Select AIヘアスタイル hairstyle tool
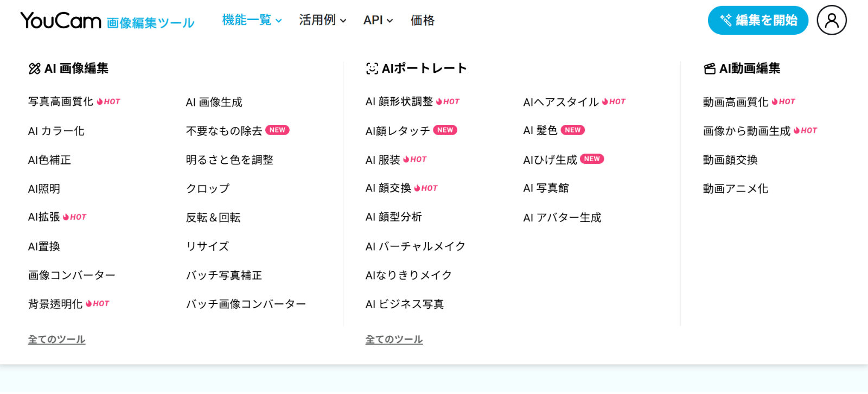868x394 pixels. pyautogui.click(x=561, y=102)
